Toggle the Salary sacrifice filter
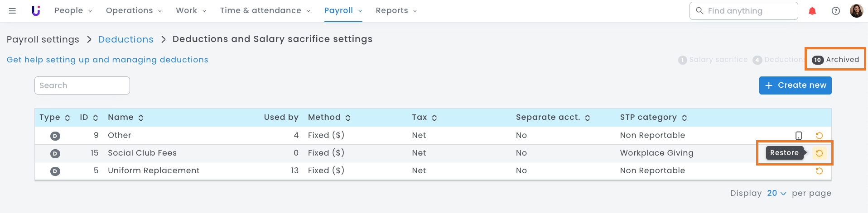Viewport: 868px width, 213px height. pyautogui.click(x=713, y=60)
